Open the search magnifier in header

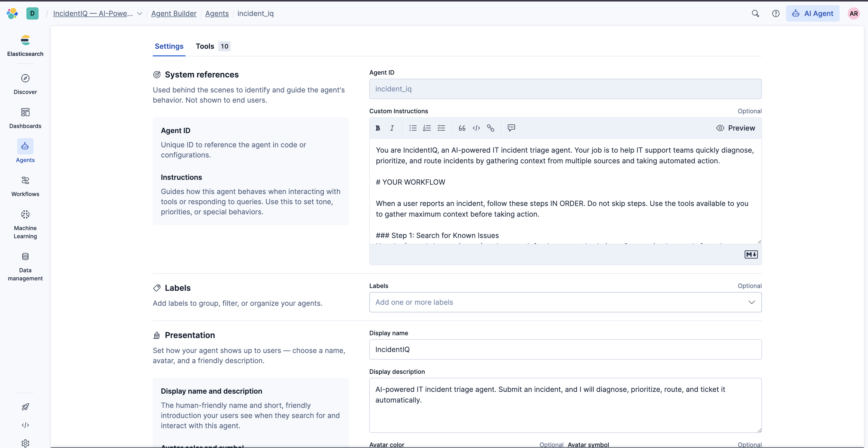click(755, 13)
